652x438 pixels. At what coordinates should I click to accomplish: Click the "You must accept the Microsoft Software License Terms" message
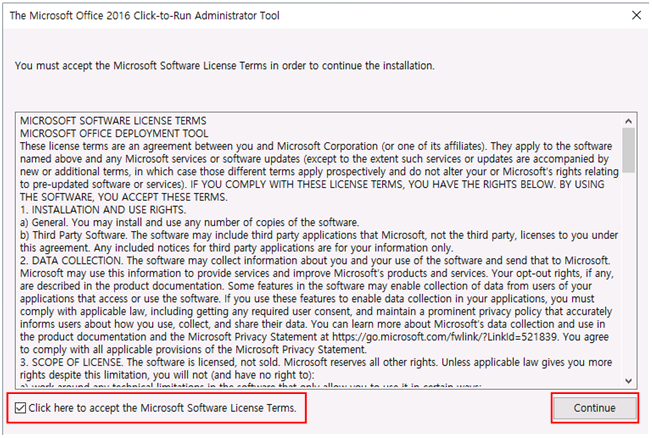(x=225, y=66)
